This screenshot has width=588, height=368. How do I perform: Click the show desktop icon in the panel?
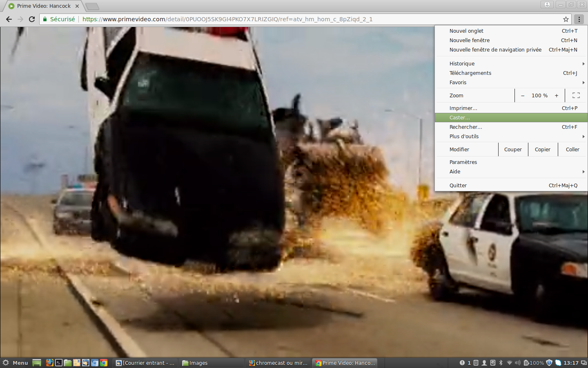37,363
